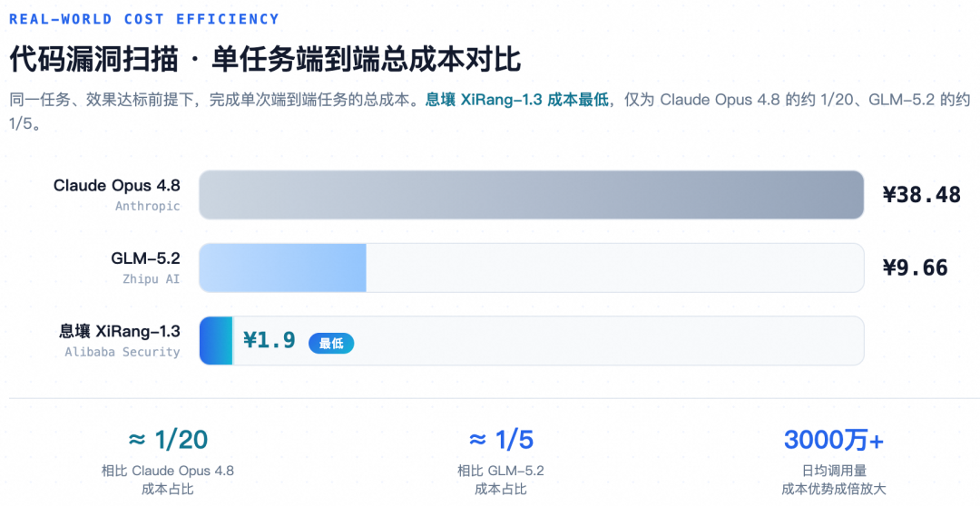Click the highlighted 息壤 XiRang-1.3 成本最低 text
This screenshot has width=980, height=506.
(517, 100)
